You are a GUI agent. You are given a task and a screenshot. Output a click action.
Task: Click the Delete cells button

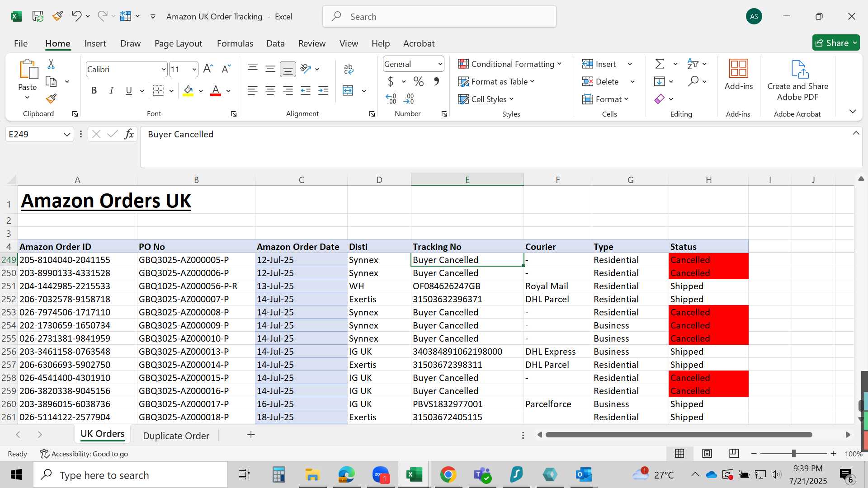[x=601, y=82]
